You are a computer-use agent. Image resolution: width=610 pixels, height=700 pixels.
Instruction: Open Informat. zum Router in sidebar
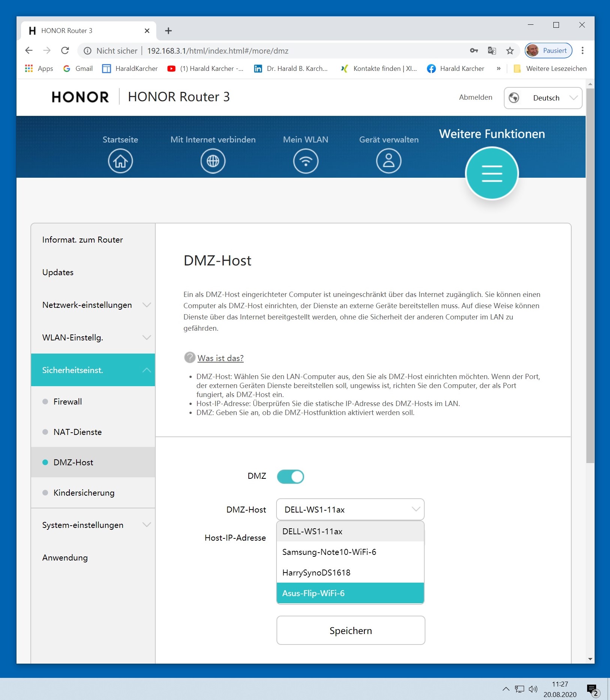click(x=93, y=240)
